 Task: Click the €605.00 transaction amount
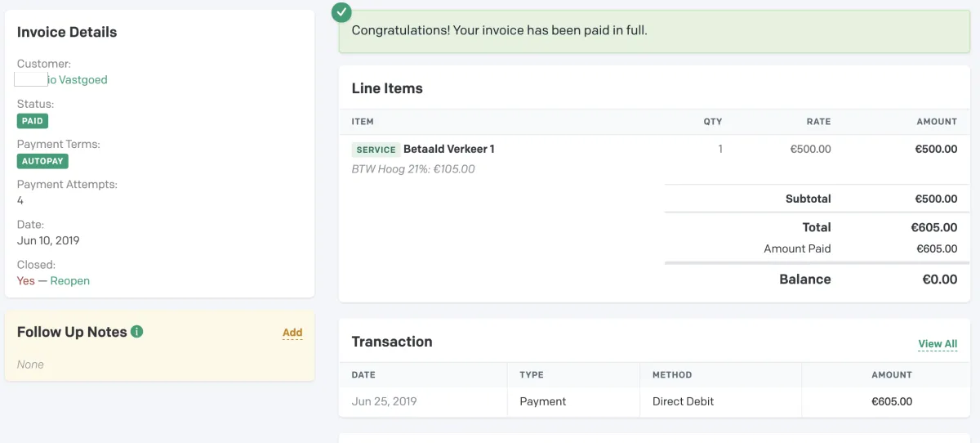pos(892,401)
